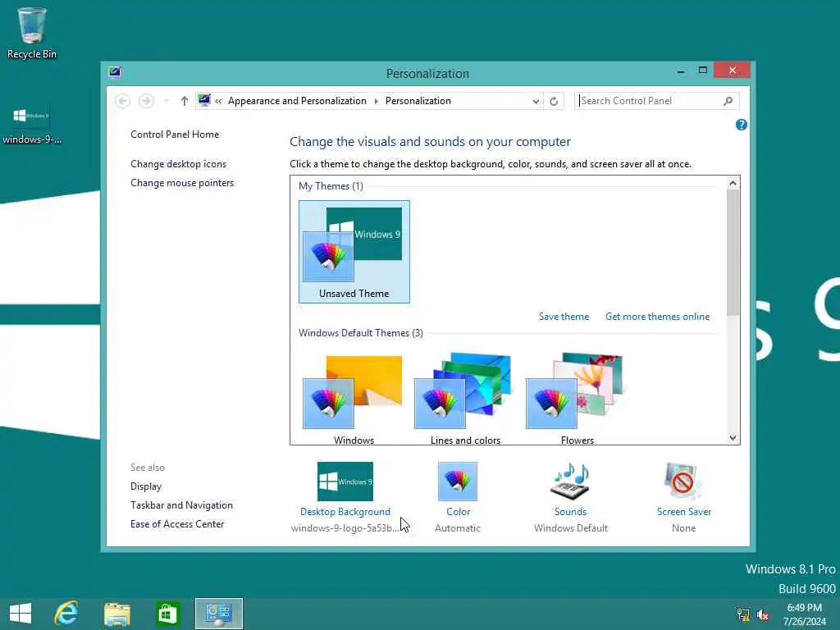The height and width of the screenshot is (630, 840).
Task: Open Change desktop icons link
Action: (x=178, y=164)
